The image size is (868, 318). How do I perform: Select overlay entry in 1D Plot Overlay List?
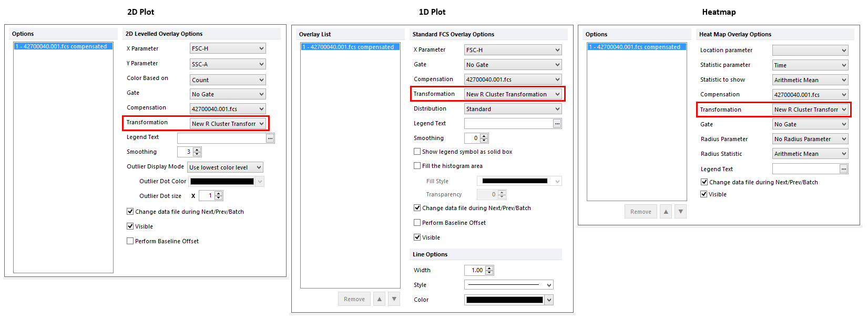[x=350, y=47]
